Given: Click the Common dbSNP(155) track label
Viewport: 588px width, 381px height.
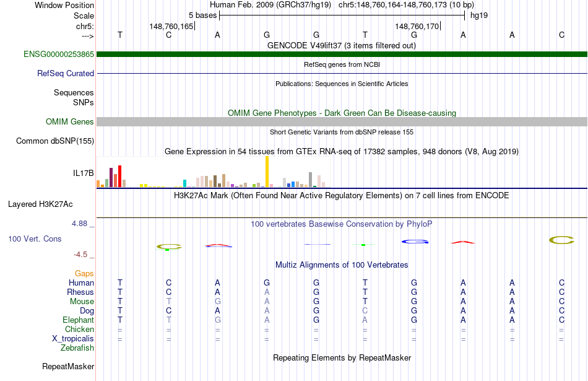Looking at the screenshot, I should (x=55, y=141).
